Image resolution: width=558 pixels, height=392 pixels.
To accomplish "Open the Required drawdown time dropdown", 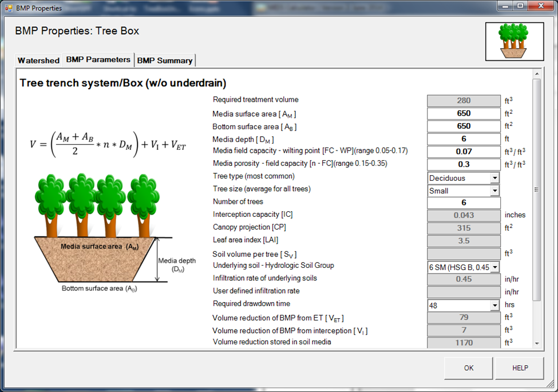I will [494, 306].
